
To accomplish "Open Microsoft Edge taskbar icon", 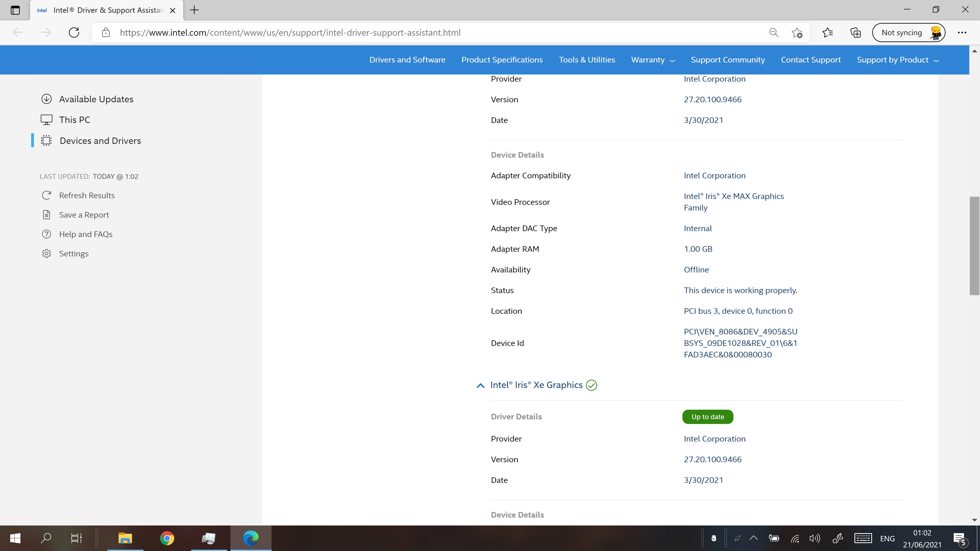I will pyautogui.click(x=251, y=538).
